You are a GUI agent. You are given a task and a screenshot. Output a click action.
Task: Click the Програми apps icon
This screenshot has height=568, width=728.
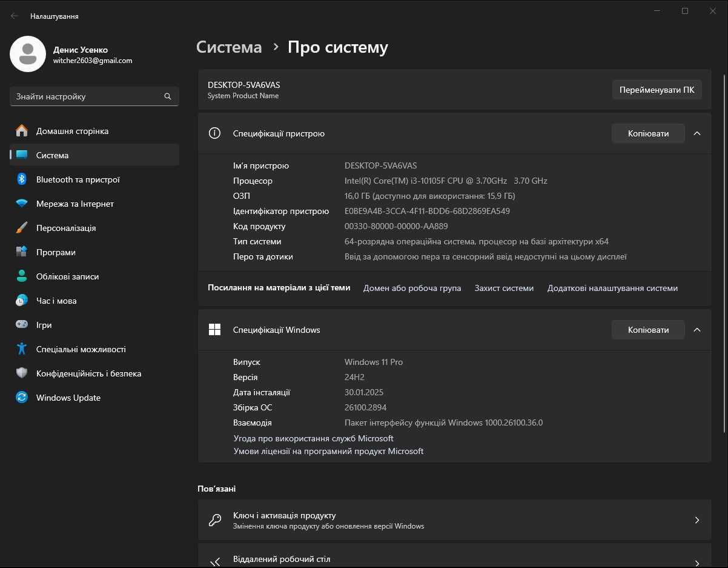pyautogui.click(x=22, y=252)
